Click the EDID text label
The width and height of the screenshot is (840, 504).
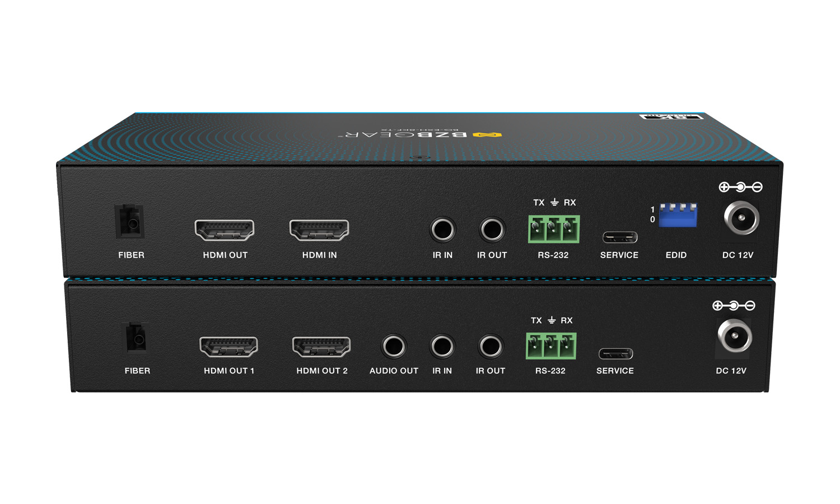676,255
